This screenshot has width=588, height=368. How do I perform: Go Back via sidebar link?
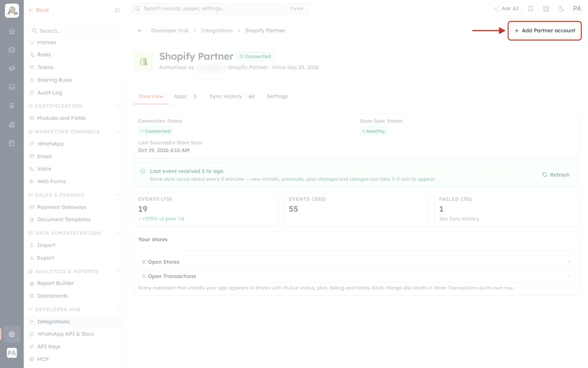(x=39, y=10)
